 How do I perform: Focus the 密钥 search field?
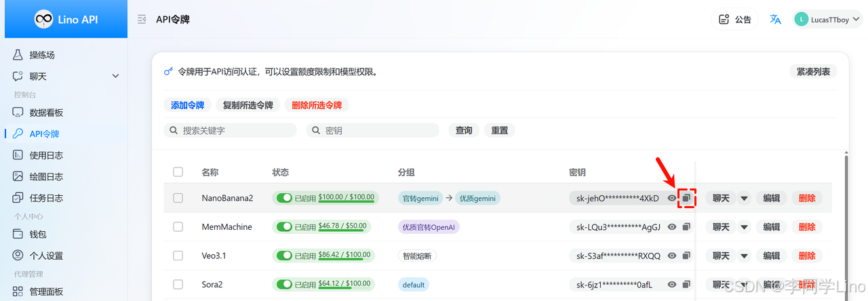(x=373, y=130)
